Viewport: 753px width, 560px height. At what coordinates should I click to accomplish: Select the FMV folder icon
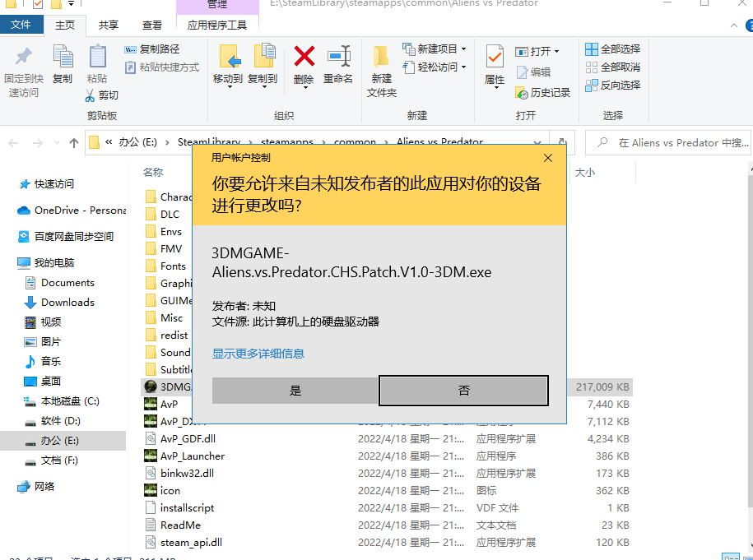(x=151, y=248)
